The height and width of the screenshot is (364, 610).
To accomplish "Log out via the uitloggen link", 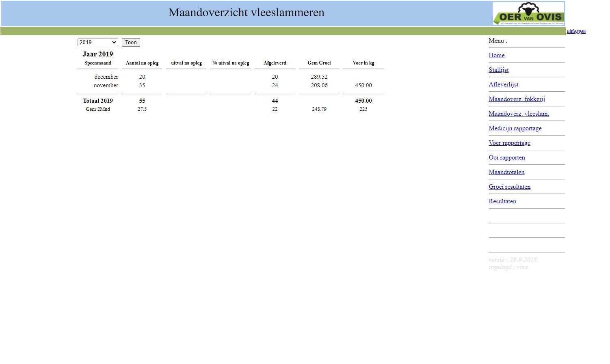I will 576,31.
